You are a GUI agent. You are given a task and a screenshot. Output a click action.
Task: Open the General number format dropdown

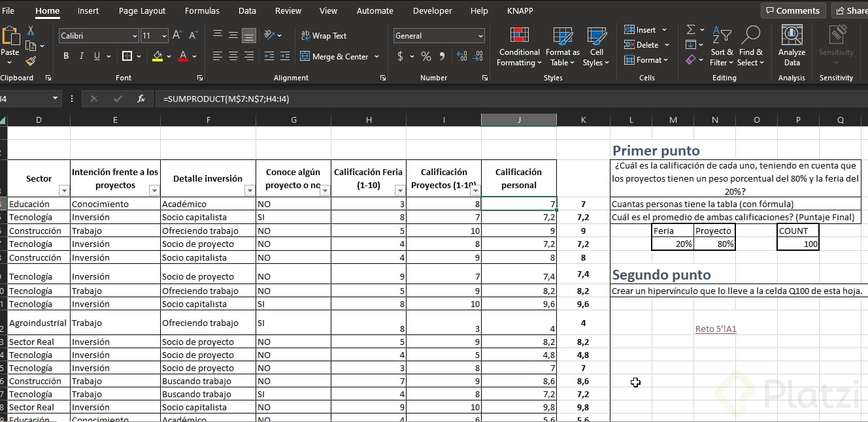(x=480, y=37)
